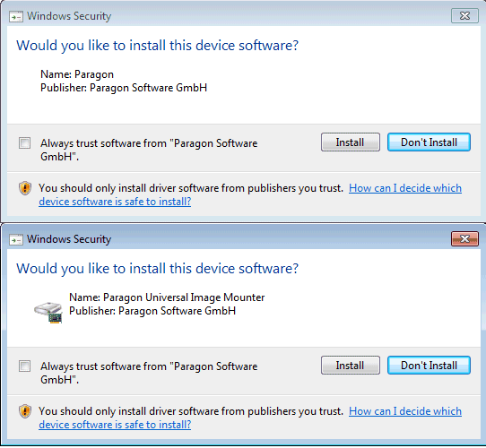Check always trust Paragon Software in bottom dialog
This screenshot has height=448, width=486.
tap(24, 366)
